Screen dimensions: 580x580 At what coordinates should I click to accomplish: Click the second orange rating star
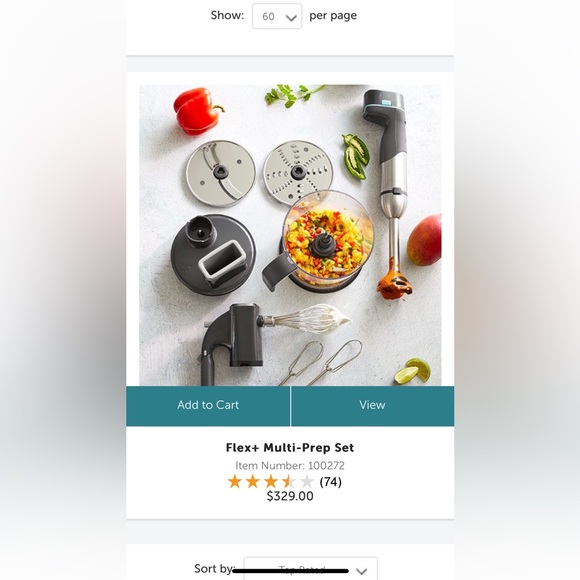coord(253,482)
